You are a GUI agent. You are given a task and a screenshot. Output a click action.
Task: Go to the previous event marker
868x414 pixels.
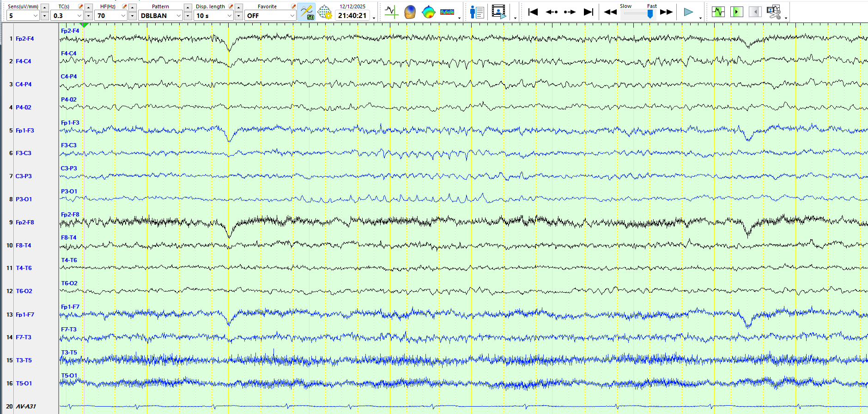552,12
